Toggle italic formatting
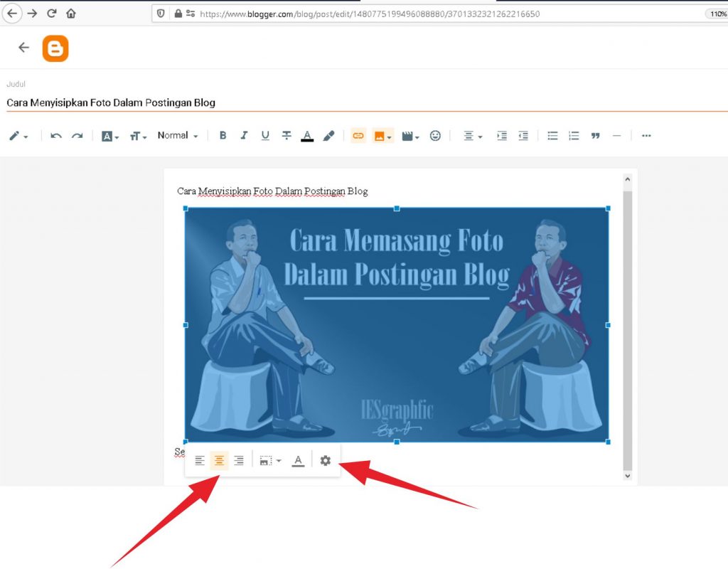 click(x=244, y=135)
